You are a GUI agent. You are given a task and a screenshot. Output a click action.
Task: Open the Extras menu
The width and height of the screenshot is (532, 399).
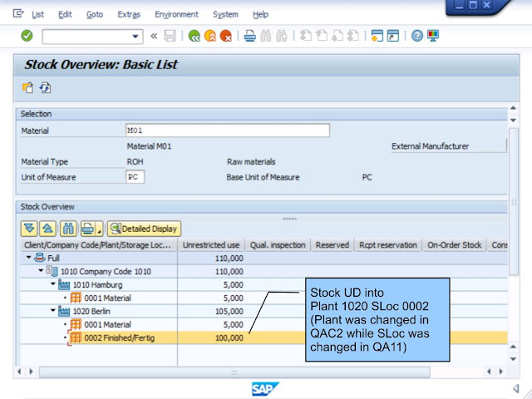coord(129,15)
